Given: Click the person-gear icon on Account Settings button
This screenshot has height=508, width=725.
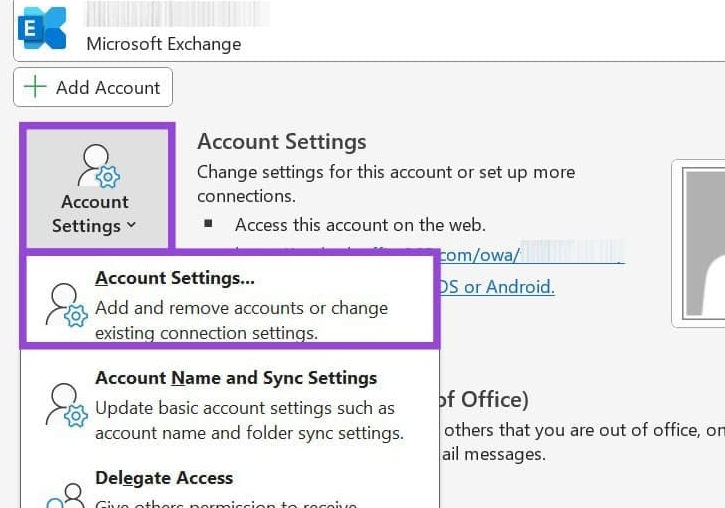Looking at the screenshot, I should [98, 166].
